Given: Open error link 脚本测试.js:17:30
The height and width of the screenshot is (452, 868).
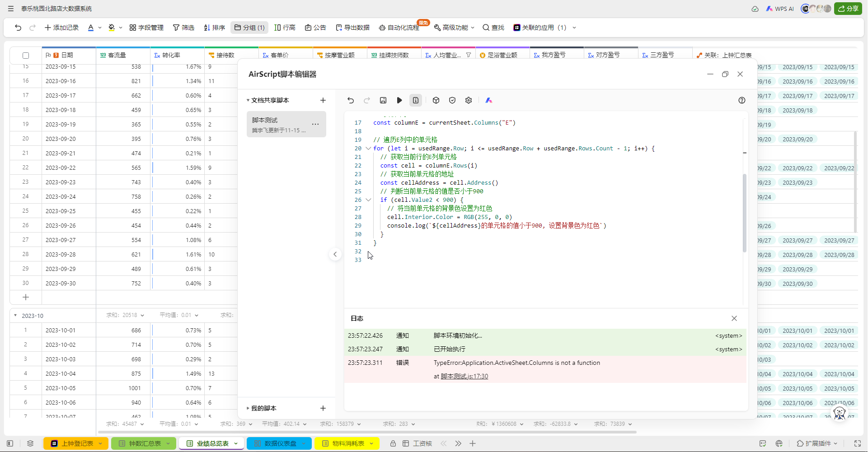Looking at the screenshot, I should pos(464,376).
